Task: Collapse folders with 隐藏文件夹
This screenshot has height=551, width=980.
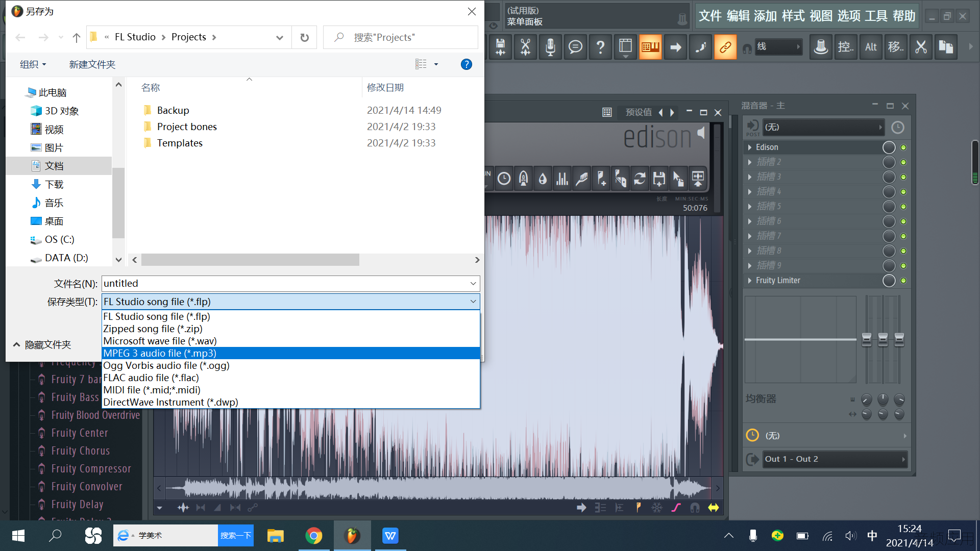Action: [x=42, y=345]
